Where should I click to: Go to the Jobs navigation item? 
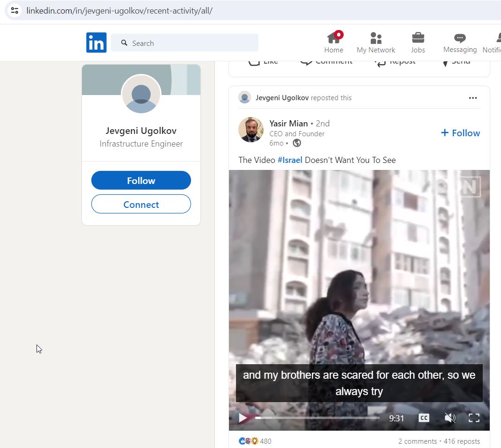[418, 42]
